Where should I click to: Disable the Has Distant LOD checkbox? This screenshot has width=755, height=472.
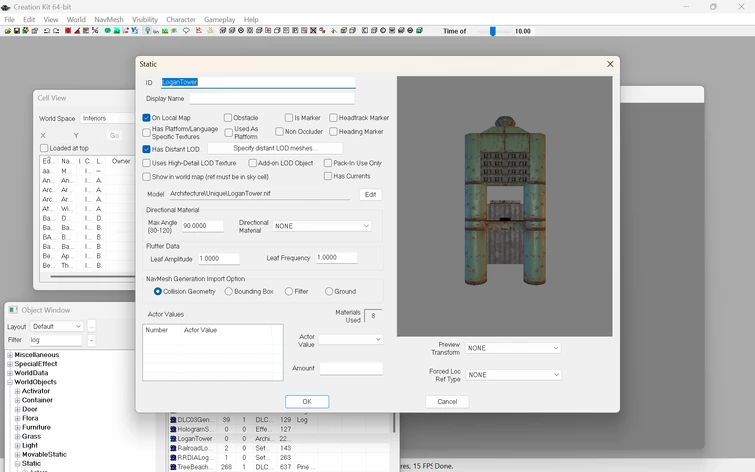[147, 149]
